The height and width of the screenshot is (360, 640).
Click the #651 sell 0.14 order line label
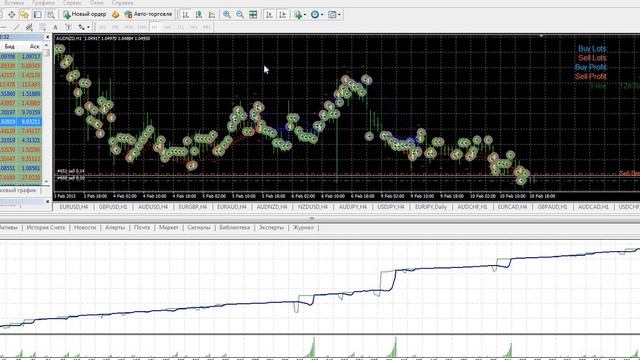pos(71,171)
